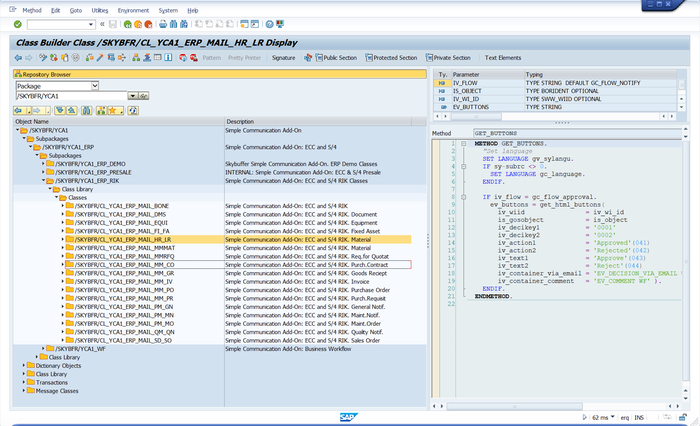Click the IV_FLOW parameter row
Viewport: 700px width, 426px height.
[x=555, y=83]
